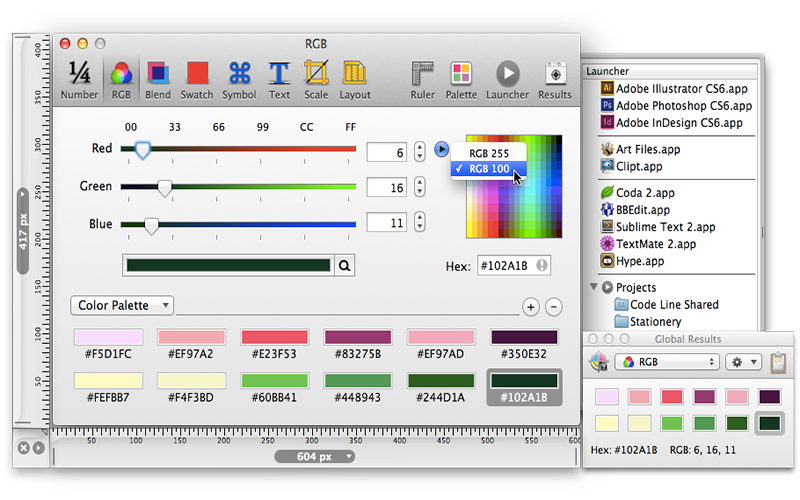Open the Color Palette dropdown

pyautogui.click(x=122, y=306)
